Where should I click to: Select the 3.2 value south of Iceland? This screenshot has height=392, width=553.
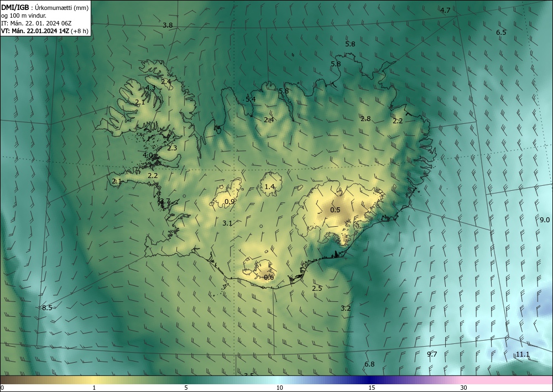(346, 308)
